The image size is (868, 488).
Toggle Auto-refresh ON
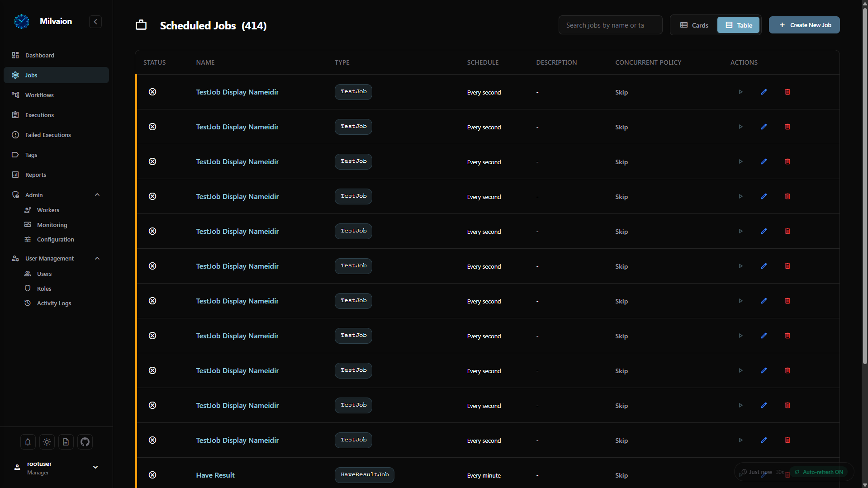click(819, 472)
